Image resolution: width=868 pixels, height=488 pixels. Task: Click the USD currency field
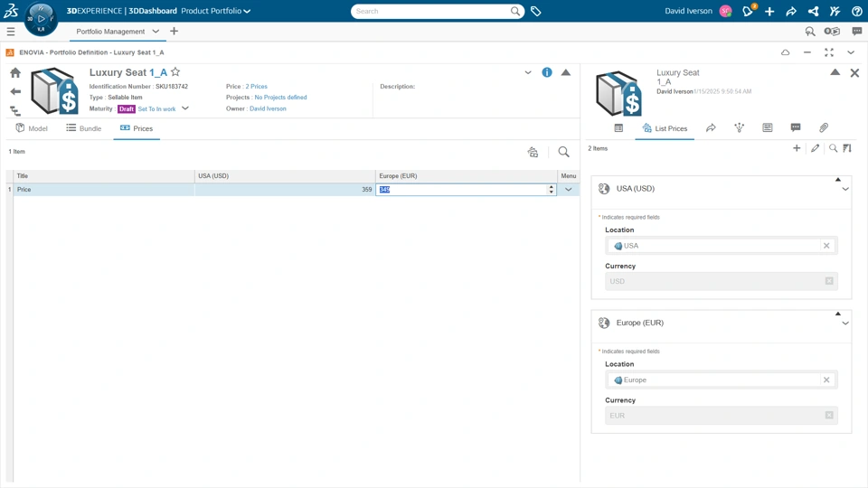[x=722, y=281]
